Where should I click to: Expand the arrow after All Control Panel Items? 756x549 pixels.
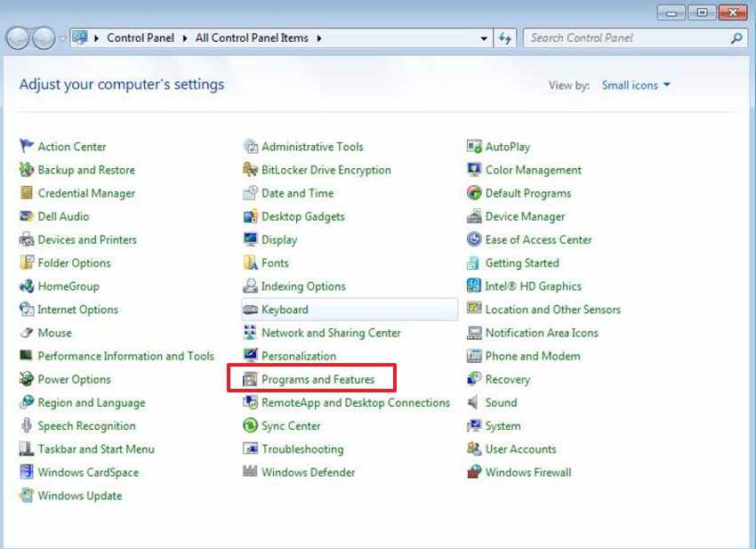click(x=319, y=38)
